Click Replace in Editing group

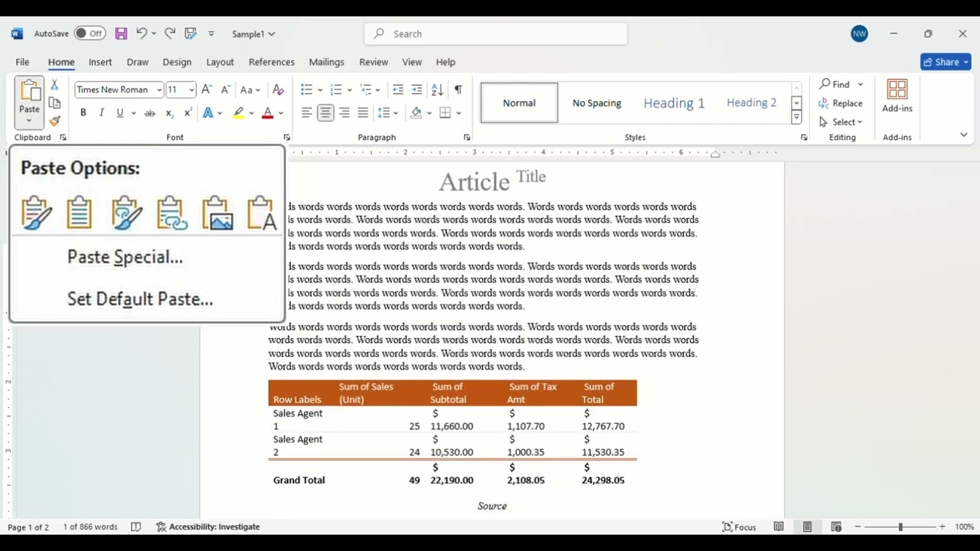click(x=841, y=103)
